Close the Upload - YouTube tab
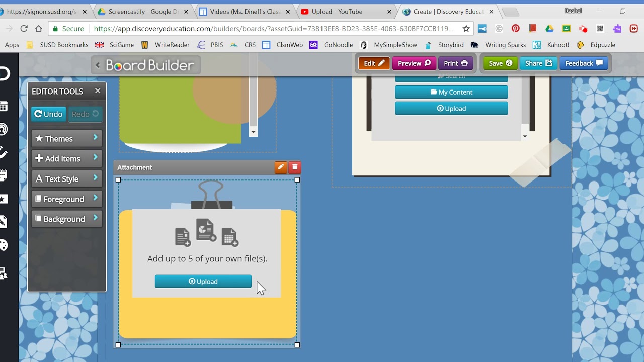Viewport: 644px width, 362px height. point(389,11)
